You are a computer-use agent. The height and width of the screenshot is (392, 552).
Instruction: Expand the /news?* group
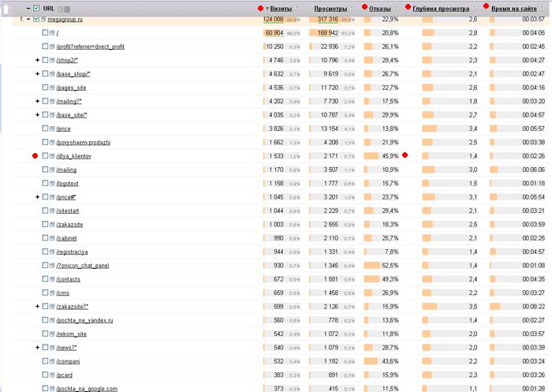[x=37, y=348]
